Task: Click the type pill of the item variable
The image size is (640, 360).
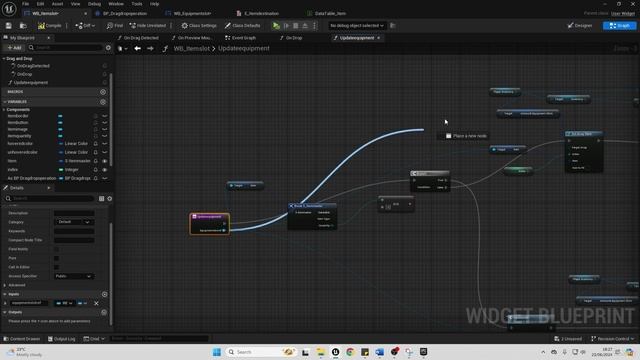Action: click(74, 161)
